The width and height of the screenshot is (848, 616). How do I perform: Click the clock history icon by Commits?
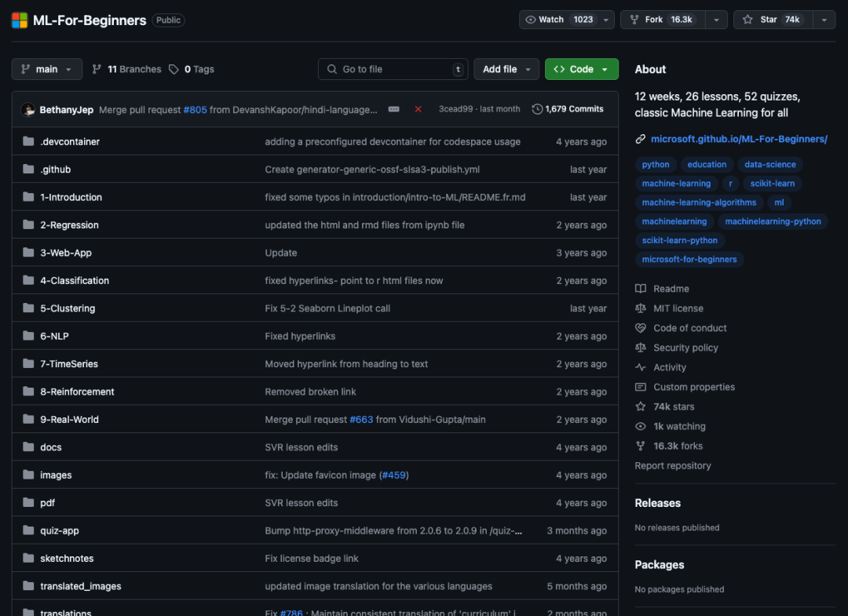[537, 109]
